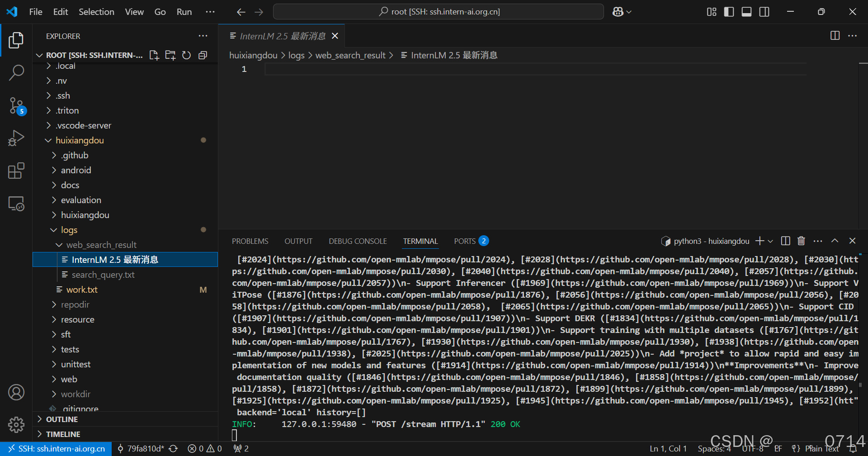Expand the .github folder

(125, 155)
